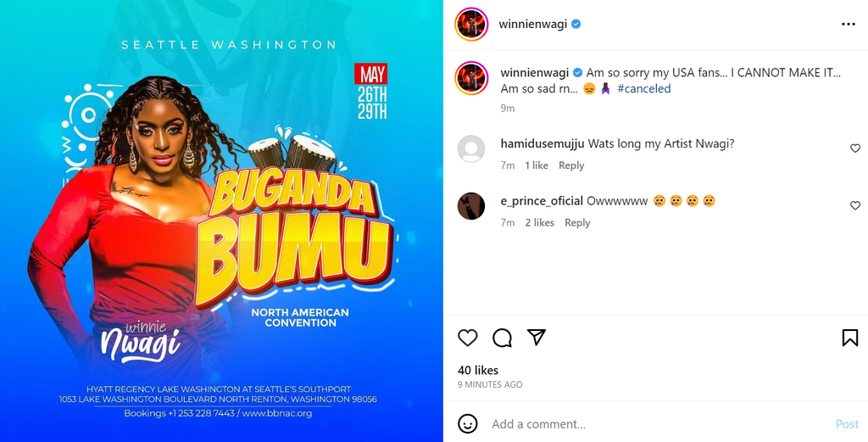Like e_prince_oficial's comment heart
Viewport: 868px width, 442px height.
pyautogui.click(x=855, y=205)
